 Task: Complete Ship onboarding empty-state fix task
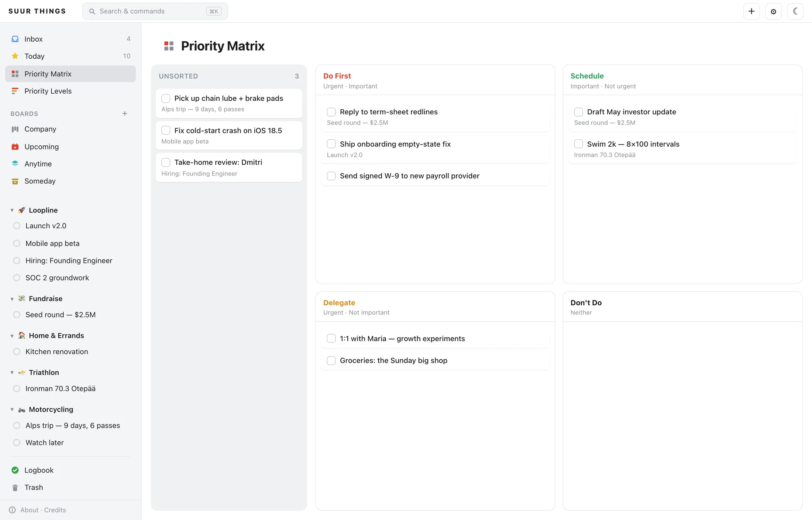pyautogui.click(x=331, y=144)
